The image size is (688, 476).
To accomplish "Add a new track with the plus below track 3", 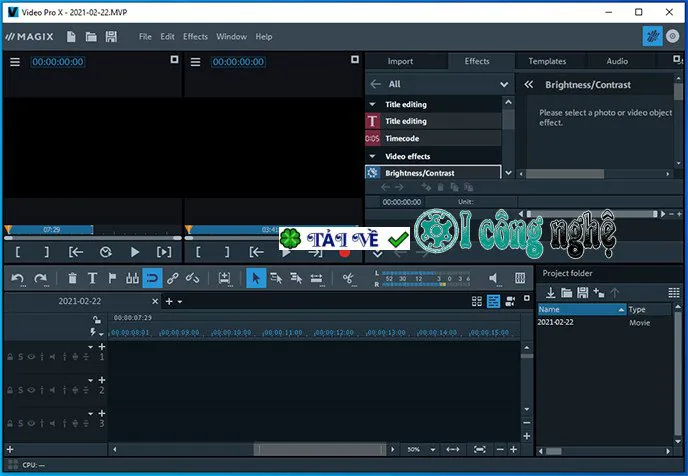I will 10,449.
